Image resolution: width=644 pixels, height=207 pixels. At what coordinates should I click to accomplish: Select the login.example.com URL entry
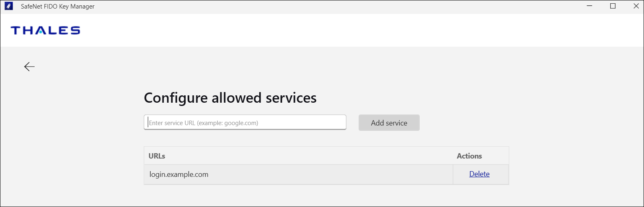pyautogui.click(x=179, y=174)
